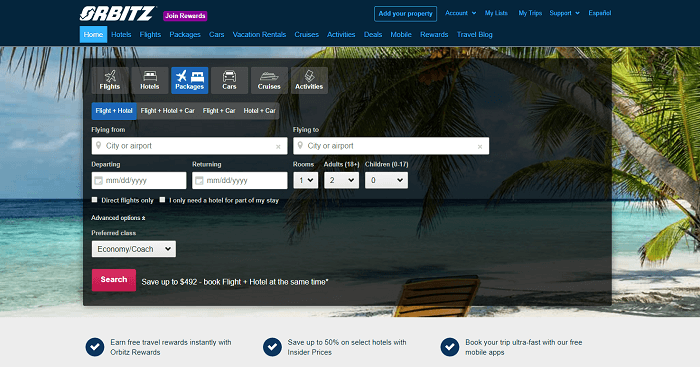
Task: Click the Flying from city input
Action: coord(189,146)
